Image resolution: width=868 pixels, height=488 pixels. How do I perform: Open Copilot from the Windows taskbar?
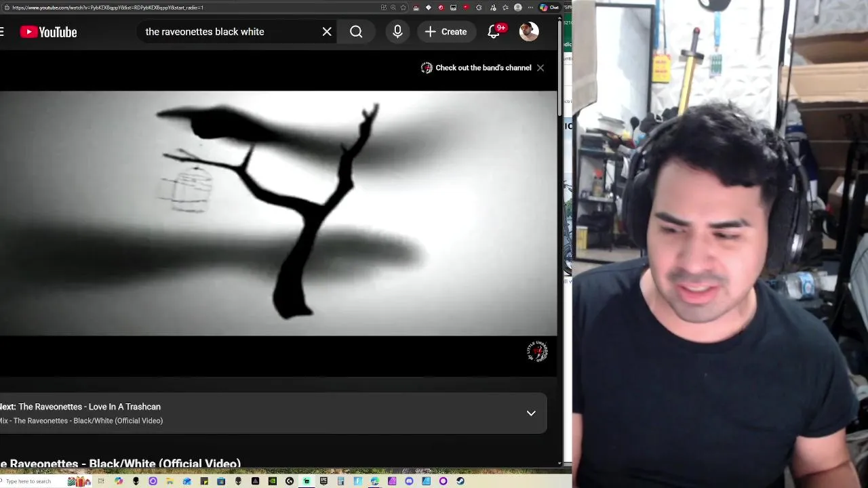point(119,481)
